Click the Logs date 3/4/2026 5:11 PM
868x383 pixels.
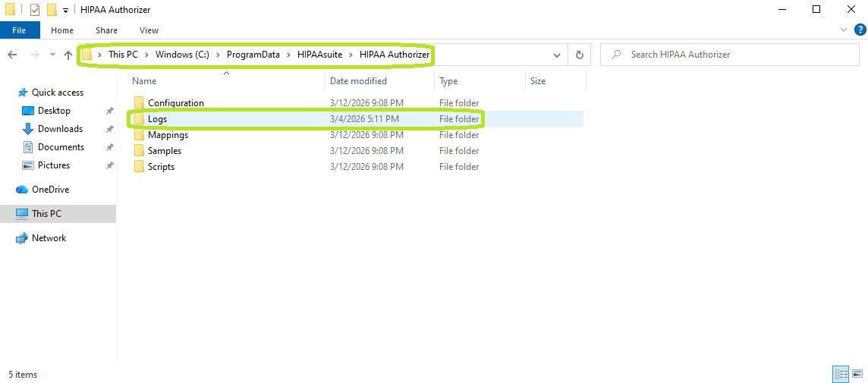tap(364, 119)
